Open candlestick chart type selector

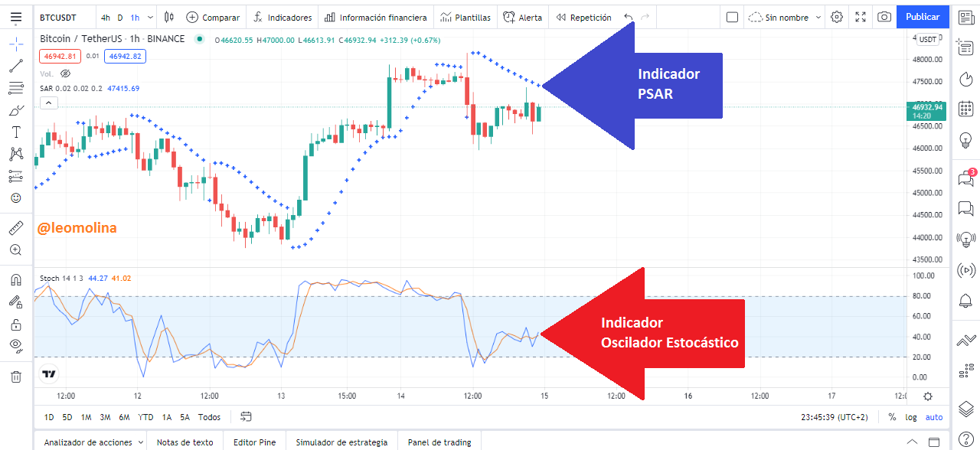(168, 17)
